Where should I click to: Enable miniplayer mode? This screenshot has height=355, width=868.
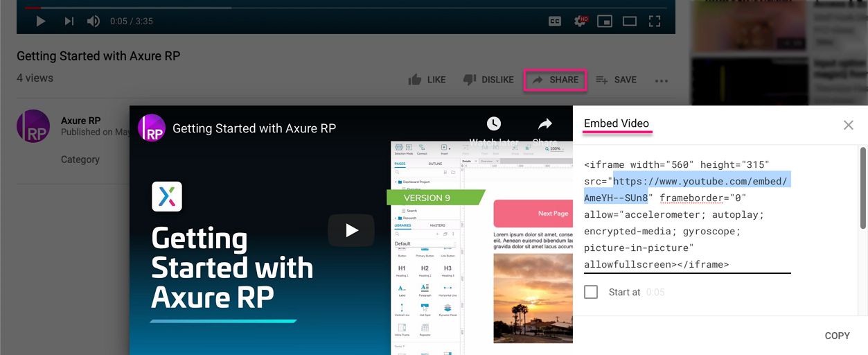[605, 21]
